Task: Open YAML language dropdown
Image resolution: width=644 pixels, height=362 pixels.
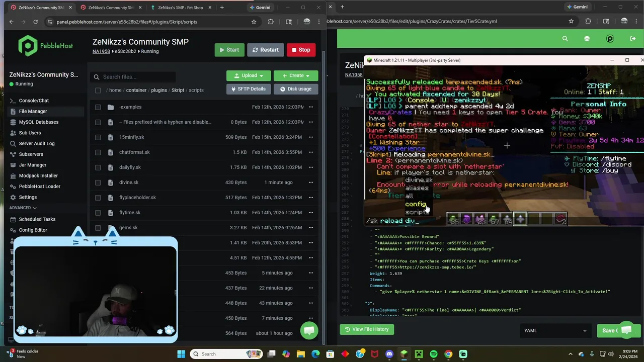Action: [x=555, y=330]
